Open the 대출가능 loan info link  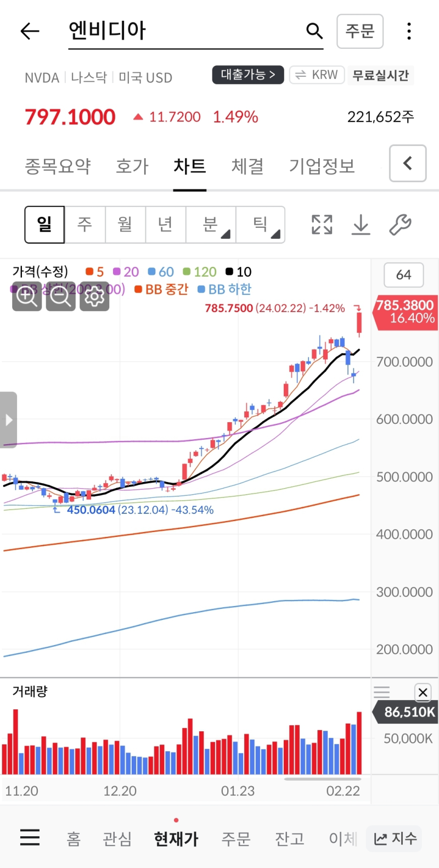tap(248, 75)
